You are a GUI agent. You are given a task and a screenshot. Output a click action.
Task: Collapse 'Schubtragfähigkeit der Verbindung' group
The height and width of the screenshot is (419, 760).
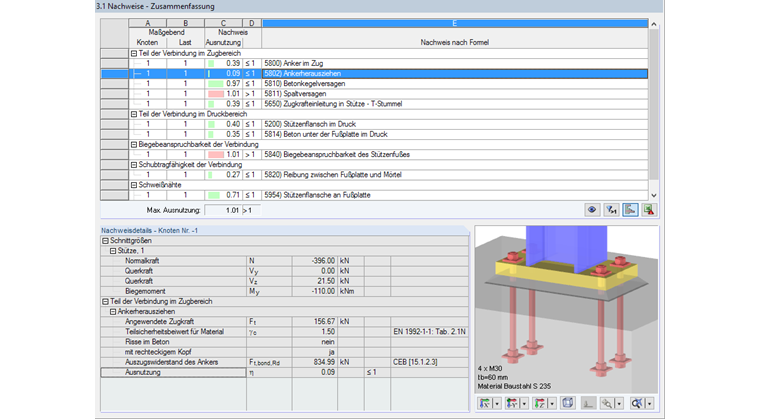pyautogui.click(x=134, y=165)
